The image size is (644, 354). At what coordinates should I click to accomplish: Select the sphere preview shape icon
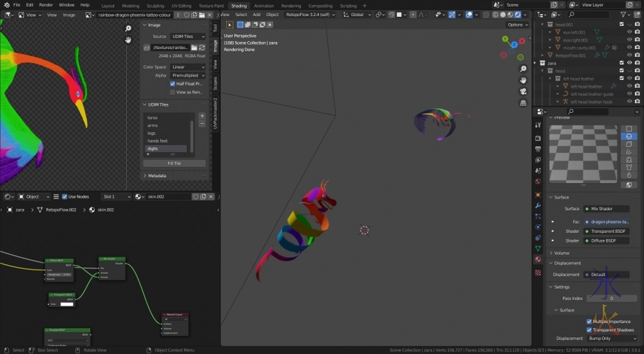click(x=628, y=137)
